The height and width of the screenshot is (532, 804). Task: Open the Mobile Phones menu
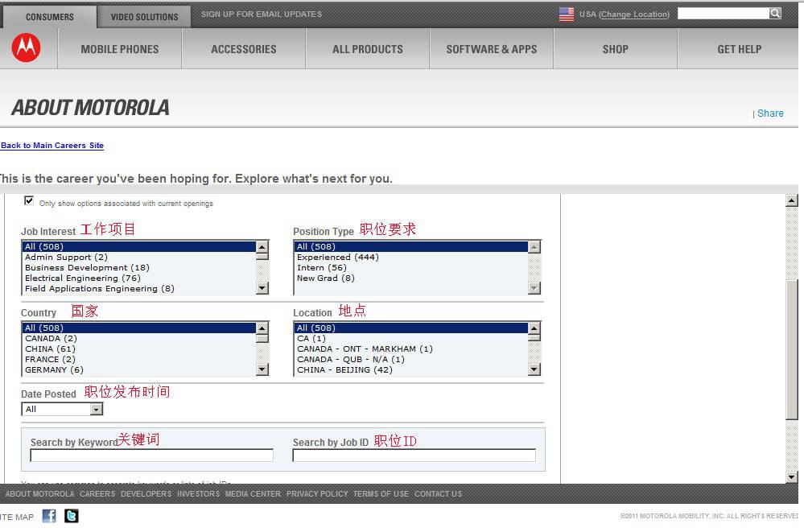tap(120, 49)
